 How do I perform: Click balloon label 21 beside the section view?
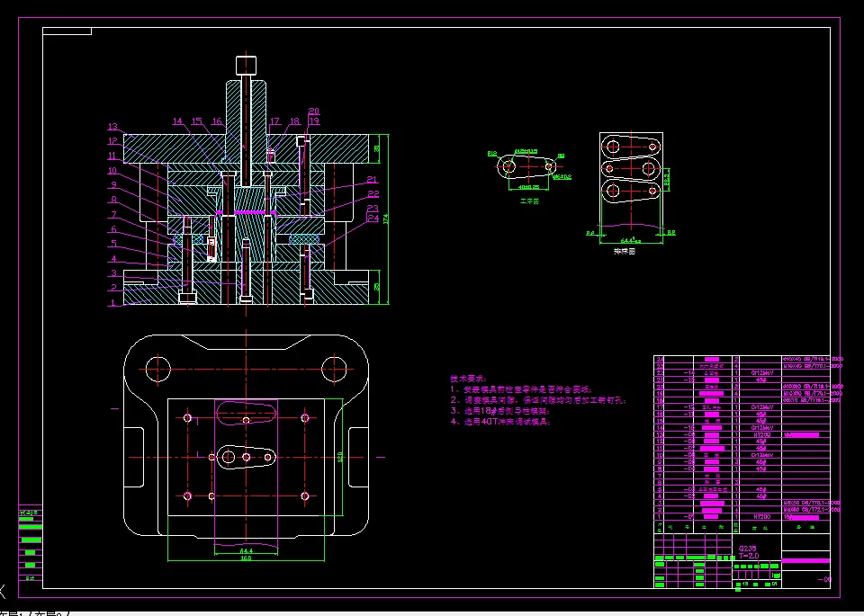coord(373,180)
